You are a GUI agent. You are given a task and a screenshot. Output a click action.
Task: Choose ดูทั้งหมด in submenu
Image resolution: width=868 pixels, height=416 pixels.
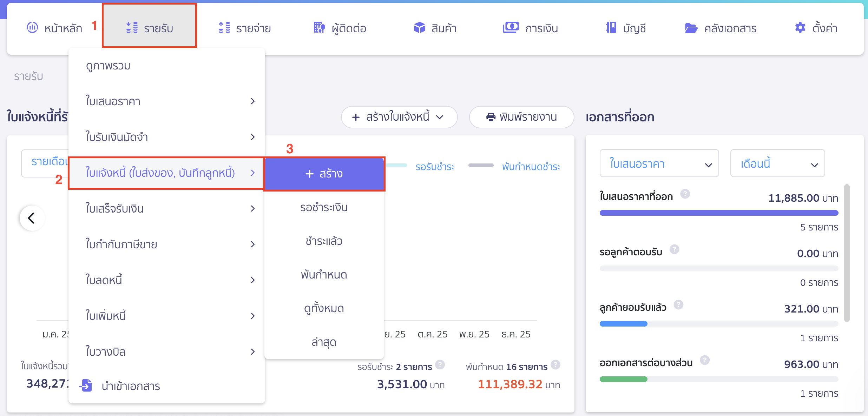coord(324,308)
